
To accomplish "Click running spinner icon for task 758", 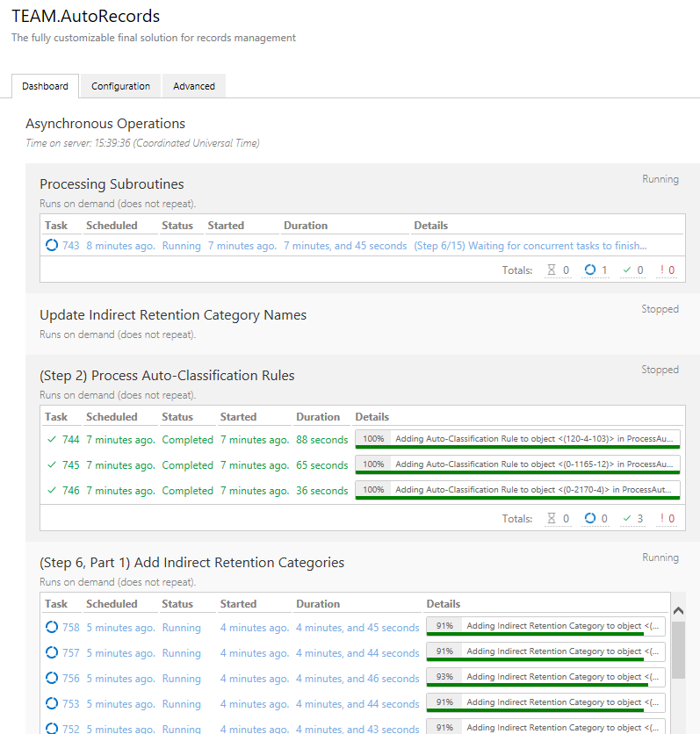I will [52, 627].
